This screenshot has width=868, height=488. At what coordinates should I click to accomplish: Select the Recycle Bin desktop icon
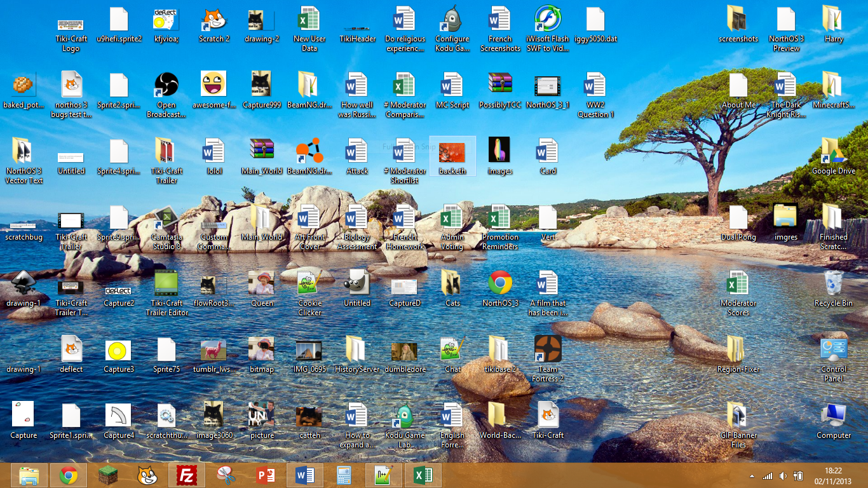(834, 289)
